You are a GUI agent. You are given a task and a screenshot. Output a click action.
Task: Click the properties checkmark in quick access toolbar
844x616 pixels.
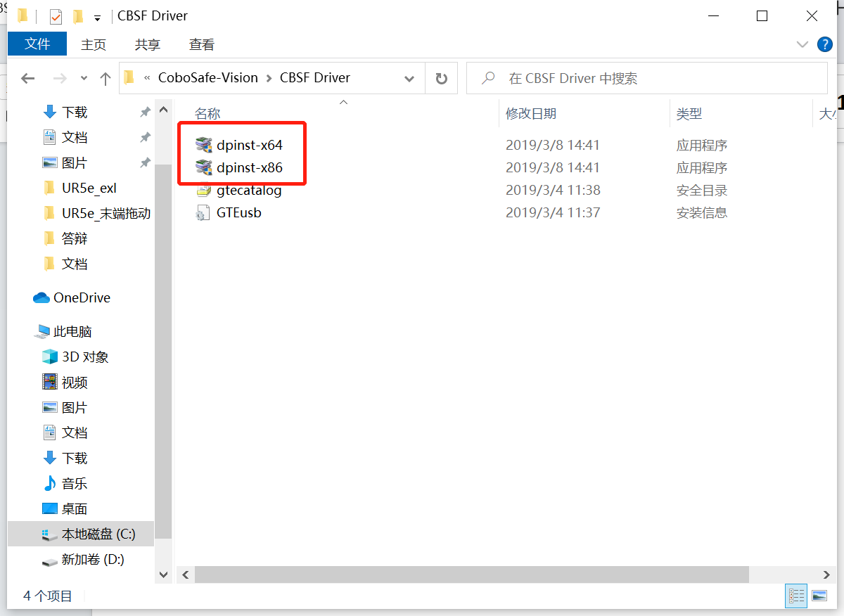(x=56, y=16)
